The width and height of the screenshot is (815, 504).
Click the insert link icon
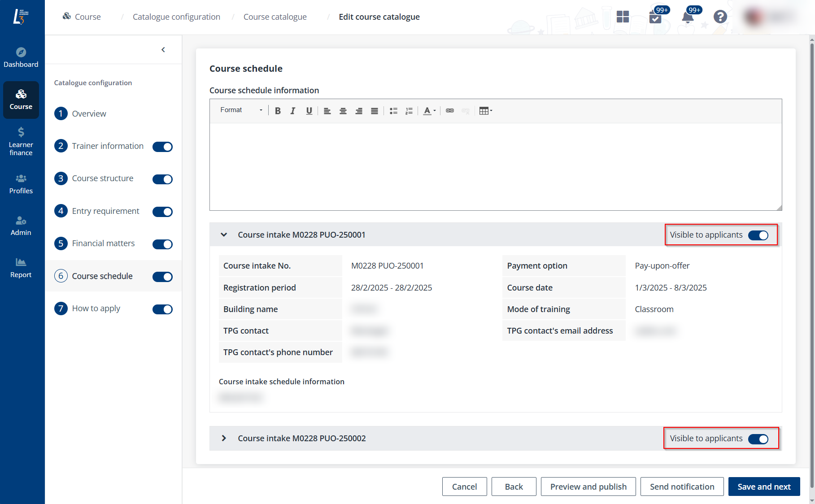(449, 111)
